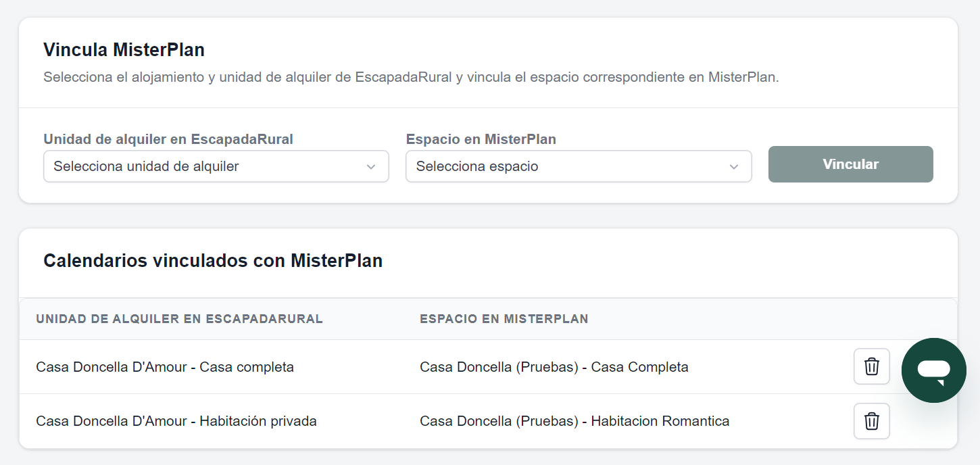
Task: Click the Espacio en MisterPlan field label
Action: 481,139
